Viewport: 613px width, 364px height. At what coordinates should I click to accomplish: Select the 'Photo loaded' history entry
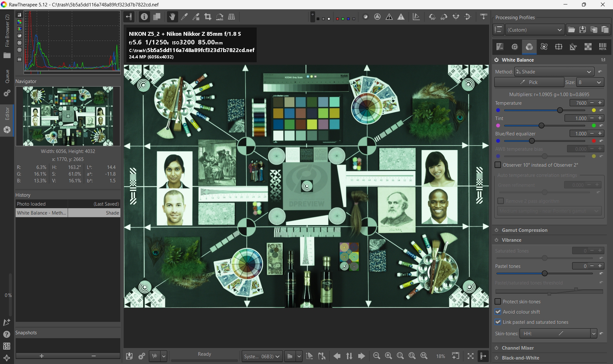(x=68, y=204)
